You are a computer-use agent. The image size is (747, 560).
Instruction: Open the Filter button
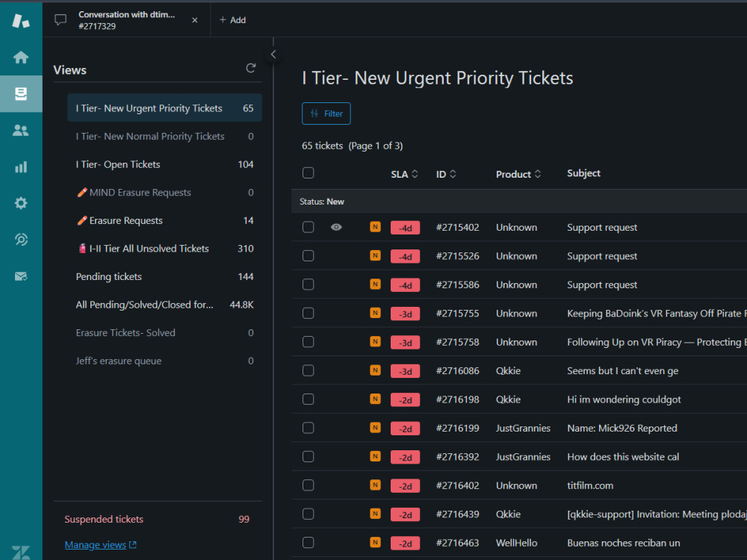(326, 113)
